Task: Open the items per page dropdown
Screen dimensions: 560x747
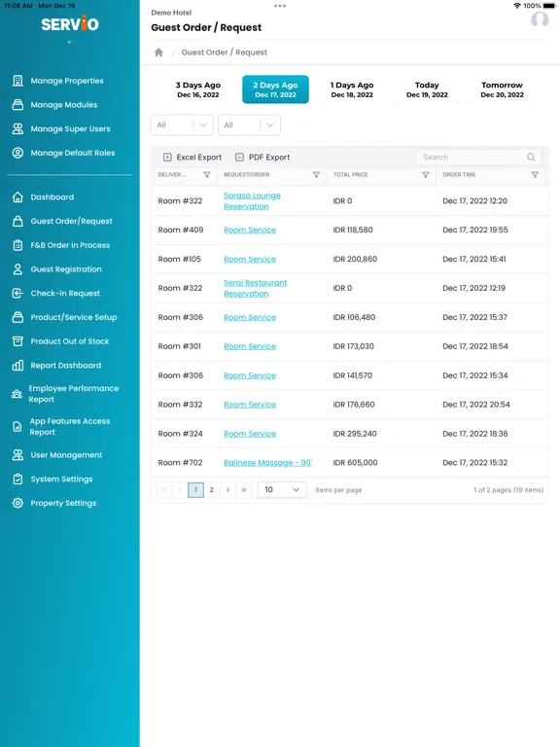Action: (x=281, y=490)
